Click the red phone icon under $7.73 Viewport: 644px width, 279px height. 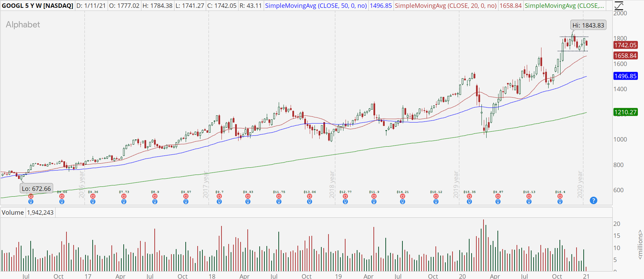pyautogui.click(x=124, y=196)
